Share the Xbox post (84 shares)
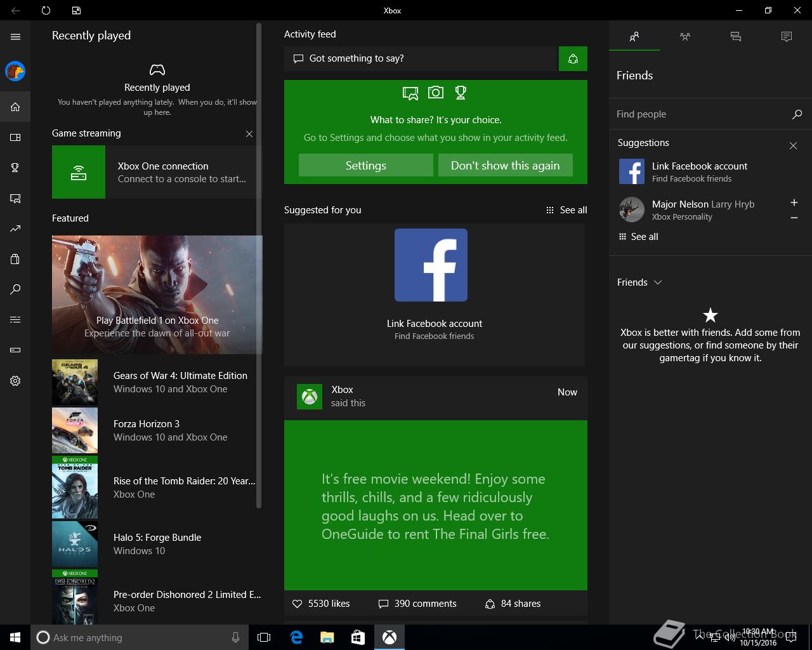This screenshot has height=650, width=812. point(513,604)
